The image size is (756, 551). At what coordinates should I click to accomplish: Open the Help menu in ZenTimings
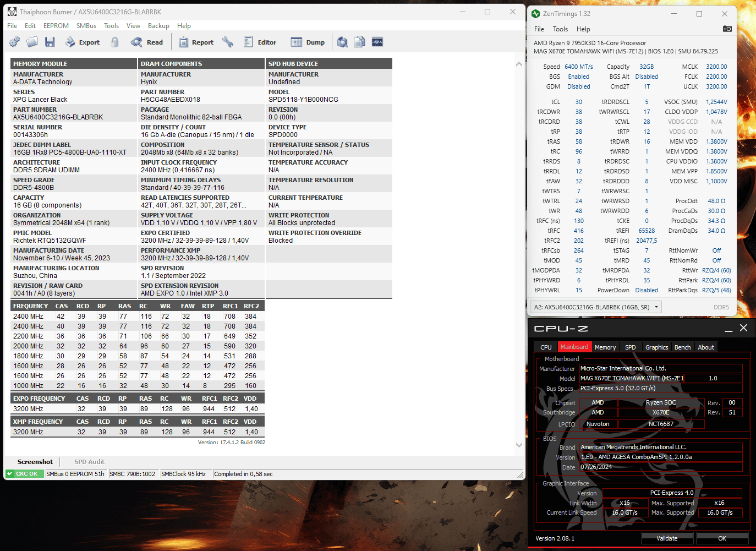click(x=583, y=29)
